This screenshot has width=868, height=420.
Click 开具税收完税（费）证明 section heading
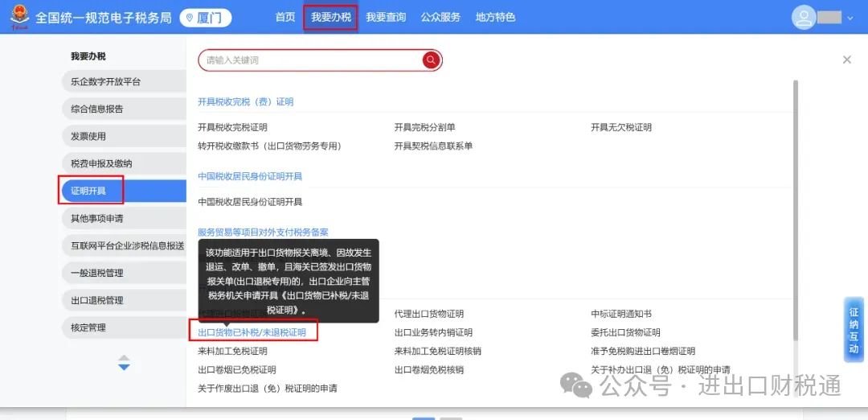click(x=246, y=102)
